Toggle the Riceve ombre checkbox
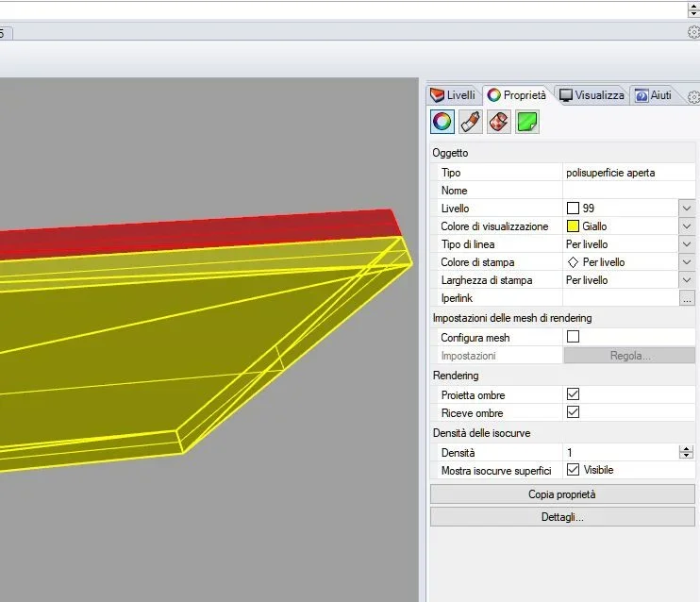 [573, 412]
